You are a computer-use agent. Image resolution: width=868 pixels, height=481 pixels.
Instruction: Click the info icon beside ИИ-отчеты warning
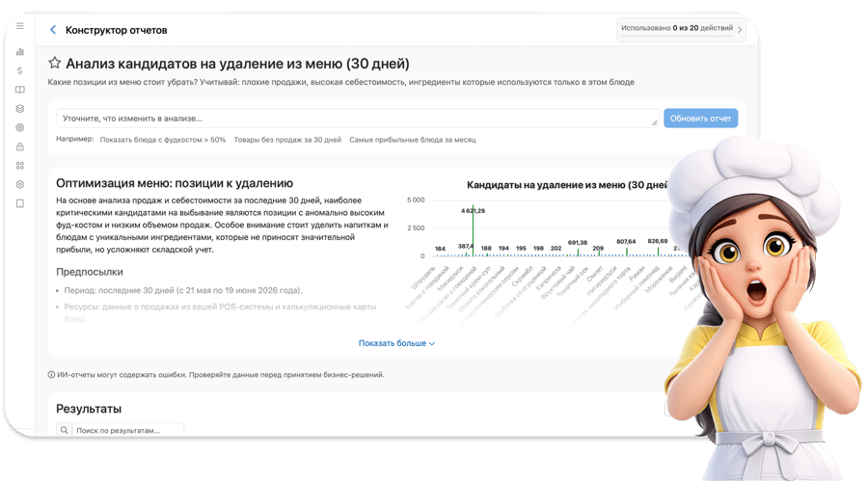tap(51, 375)
